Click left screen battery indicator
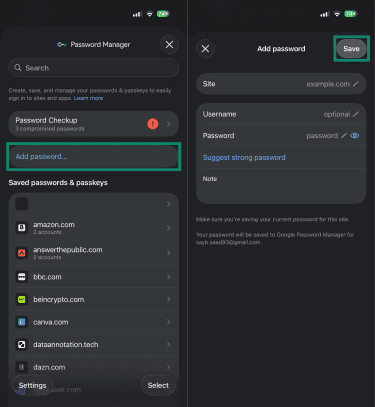This screenshot has height=407, width=375. click(x=163, y=14)
